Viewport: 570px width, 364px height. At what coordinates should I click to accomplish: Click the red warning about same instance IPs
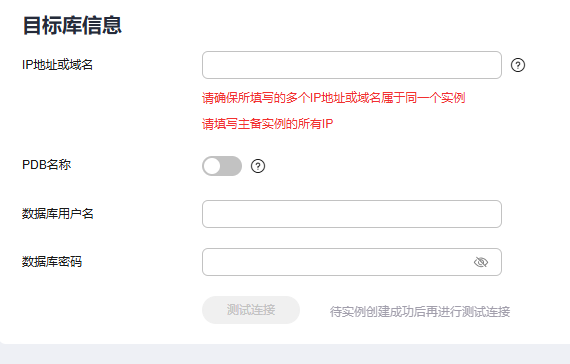[334, 98]
